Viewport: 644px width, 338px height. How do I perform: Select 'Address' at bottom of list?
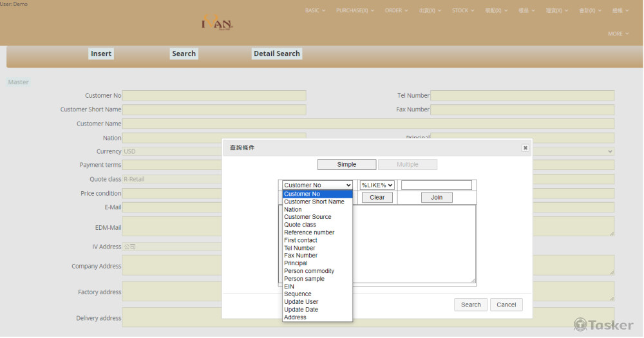(295, 317)
